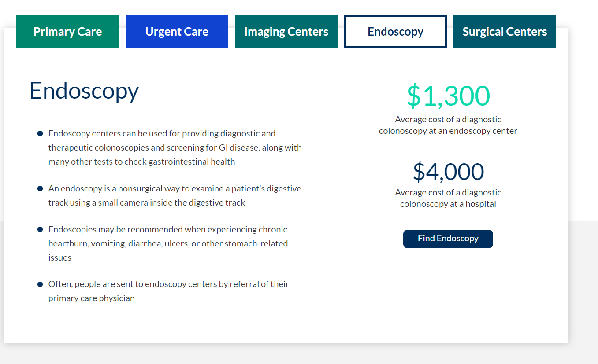Click the bullet dot beside "Endoscopies may be"
Viewport: 598px width, 364px height.
point(40,229)
